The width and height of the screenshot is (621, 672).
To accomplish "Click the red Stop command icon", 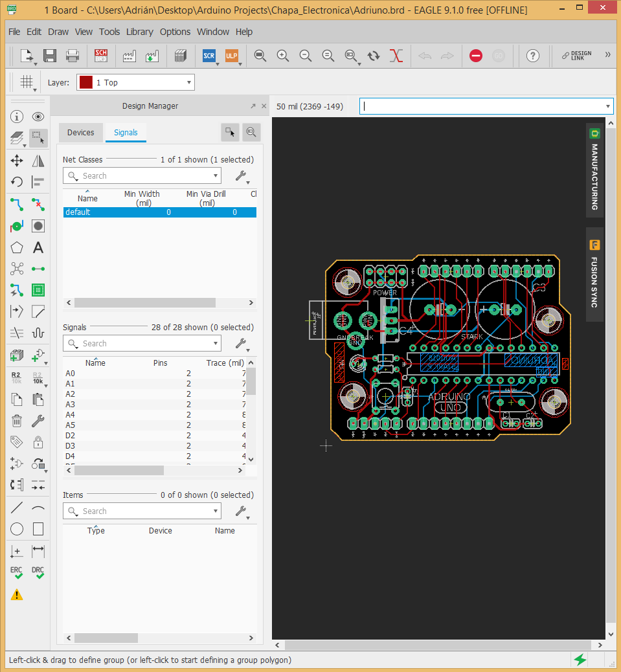I will coord(476,56).
